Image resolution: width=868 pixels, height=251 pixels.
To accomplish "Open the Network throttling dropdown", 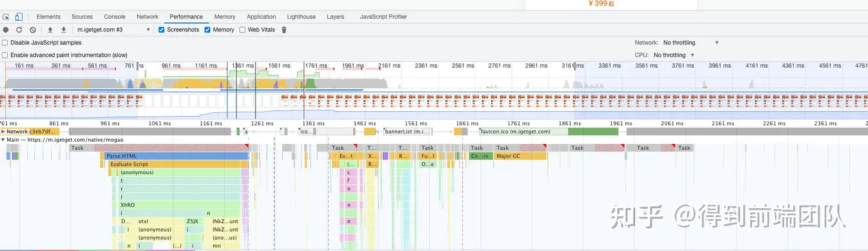I will click(x=691, y=43).
